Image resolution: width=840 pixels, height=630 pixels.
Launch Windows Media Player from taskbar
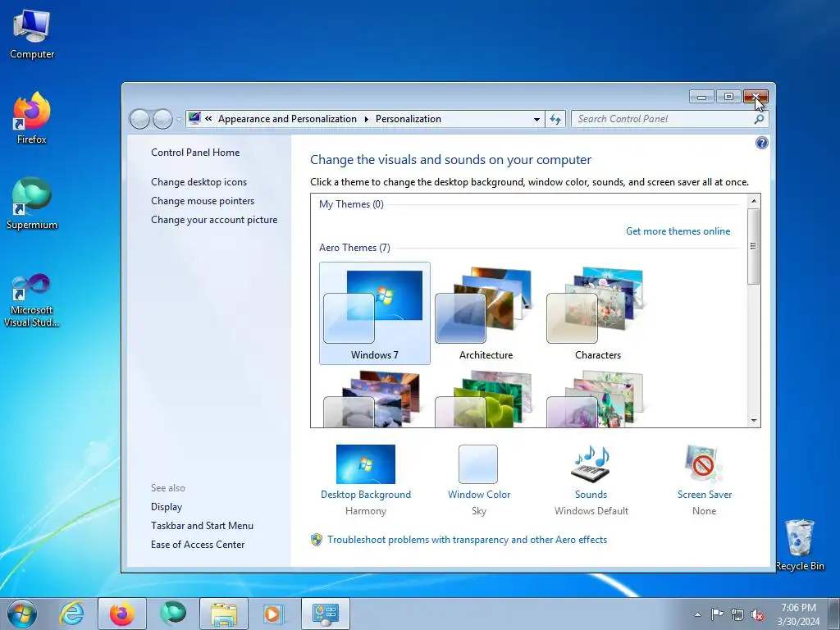pos(274,614)
